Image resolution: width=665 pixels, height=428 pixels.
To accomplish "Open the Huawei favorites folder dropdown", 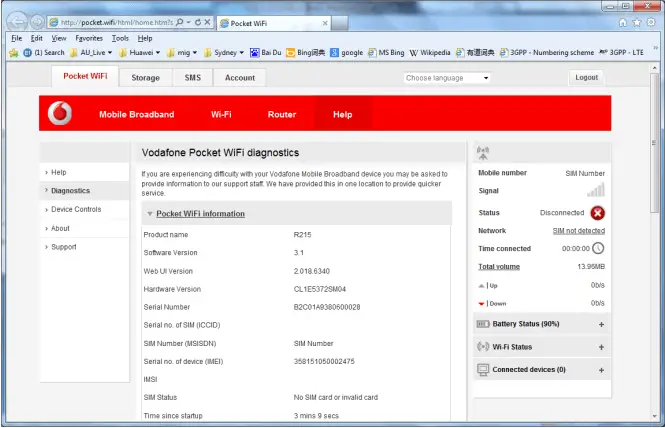I will pos(140,53).
